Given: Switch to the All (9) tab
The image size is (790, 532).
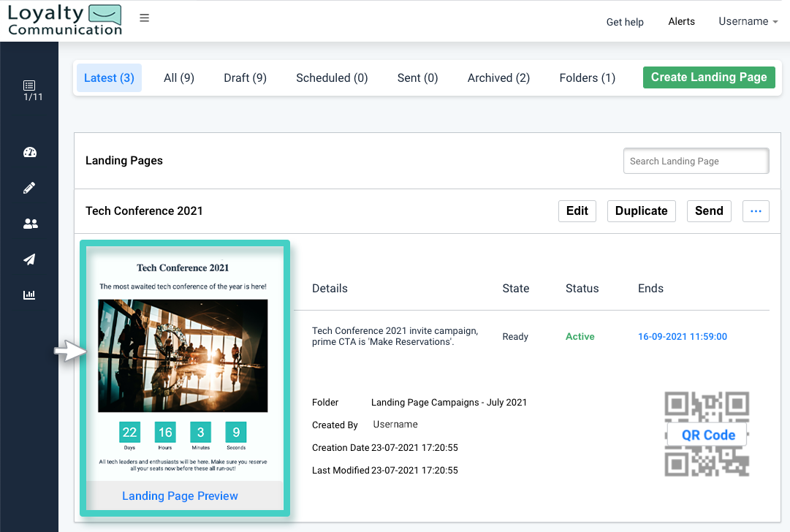Looking at the screenshot, I should coord(179,78).
